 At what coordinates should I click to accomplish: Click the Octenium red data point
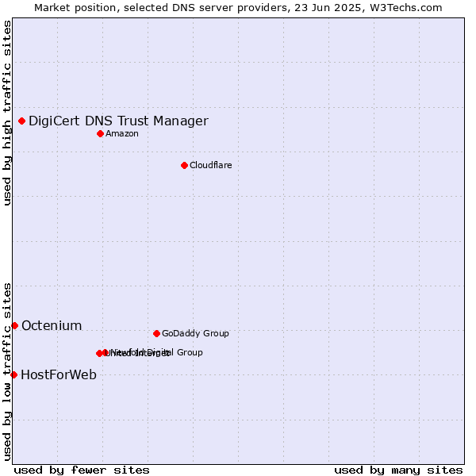(14, 326)
